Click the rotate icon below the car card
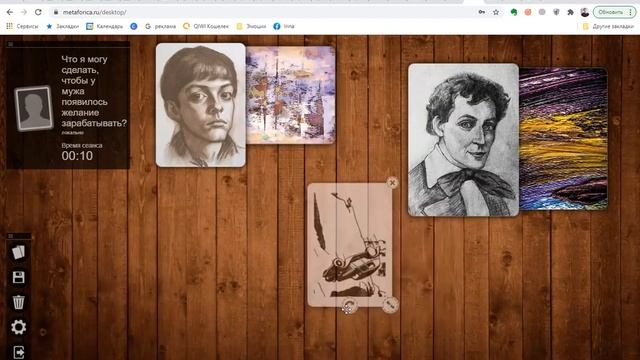The height and width of the screenshot is (360, 640). click(349, 306)
